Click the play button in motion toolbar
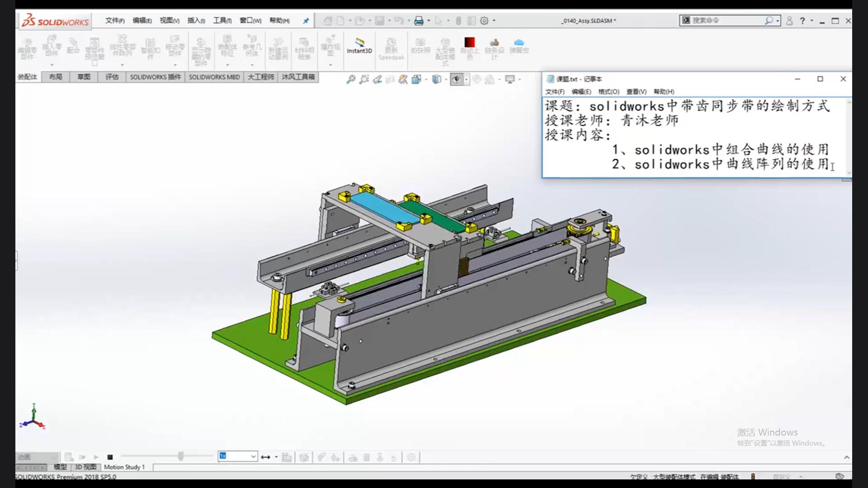The image size is (868, 488). tap(96, 457)
